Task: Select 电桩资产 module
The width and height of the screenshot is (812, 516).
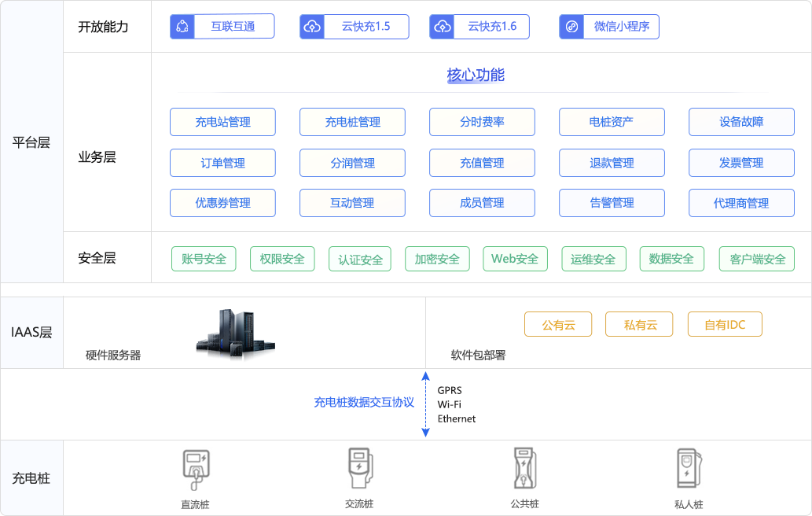Action: 612,122
